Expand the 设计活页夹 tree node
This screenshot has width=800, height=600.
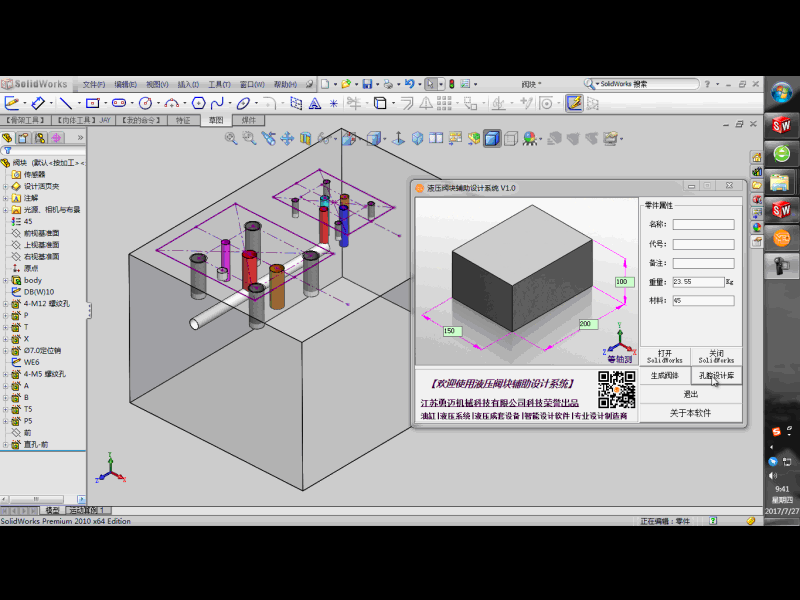(x=6, y=186)
